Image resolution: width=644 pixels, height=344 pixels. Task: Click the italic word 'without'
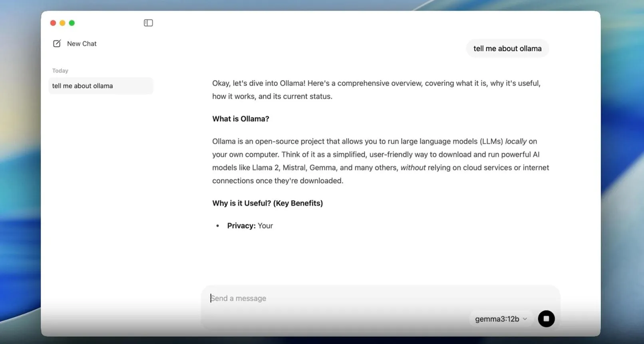tap(413, 168)
